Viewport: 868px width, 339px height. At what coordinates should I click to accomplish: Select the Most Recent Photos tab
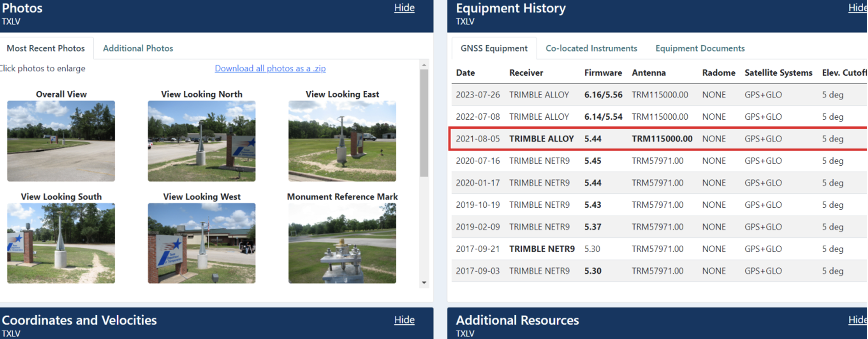pos(46,48)
